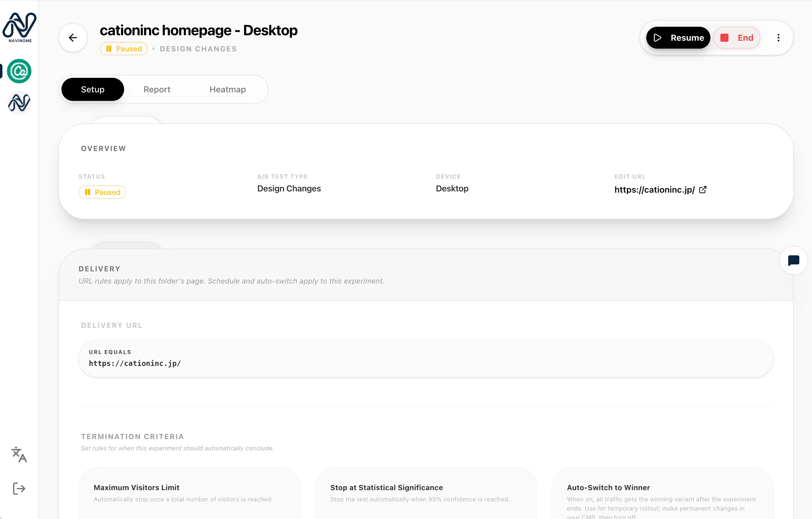Screen dimensions: 812x519
Task: Click the 'DESIGN CHANGES' label beside the Paused badge
Action: pos(198,49)
